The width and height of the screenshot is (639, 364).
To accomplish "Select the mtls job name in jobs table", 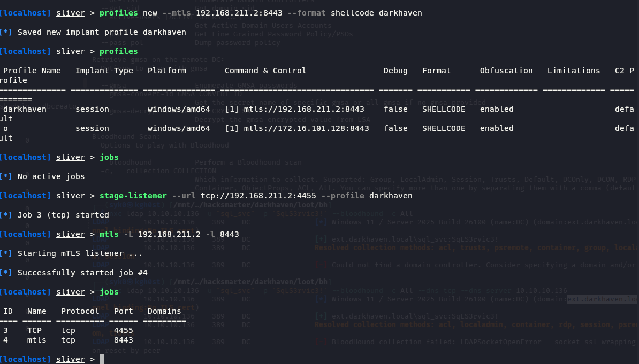I will coord(37,340).
